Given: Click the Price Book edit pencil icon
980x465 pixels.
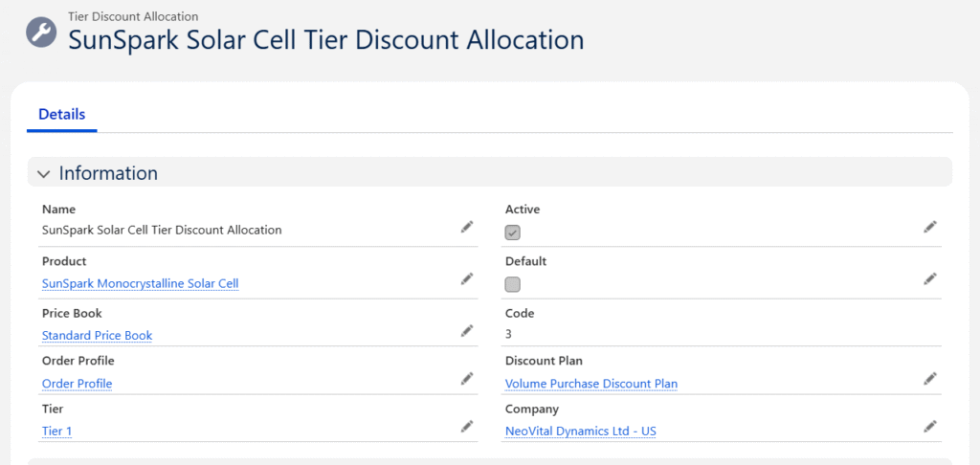Looking at the screenshot, I should tap(467, 330).
